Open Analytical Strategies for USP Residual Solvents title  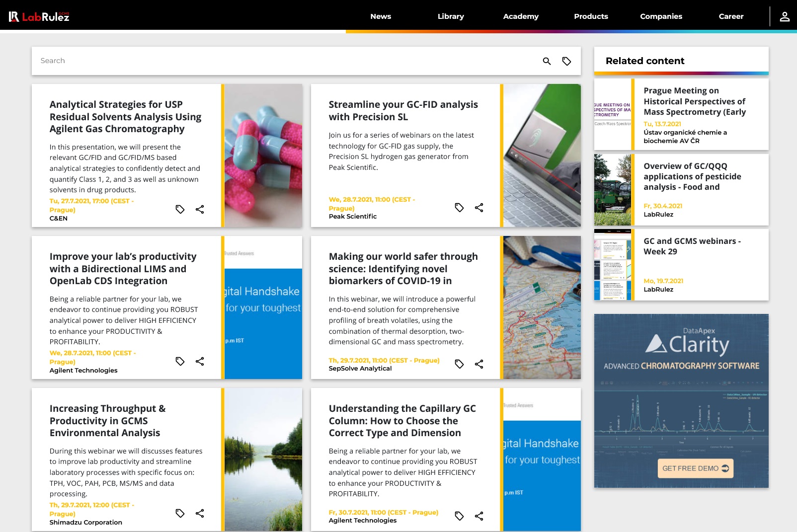pyautogui.click(x=125, y=117)
